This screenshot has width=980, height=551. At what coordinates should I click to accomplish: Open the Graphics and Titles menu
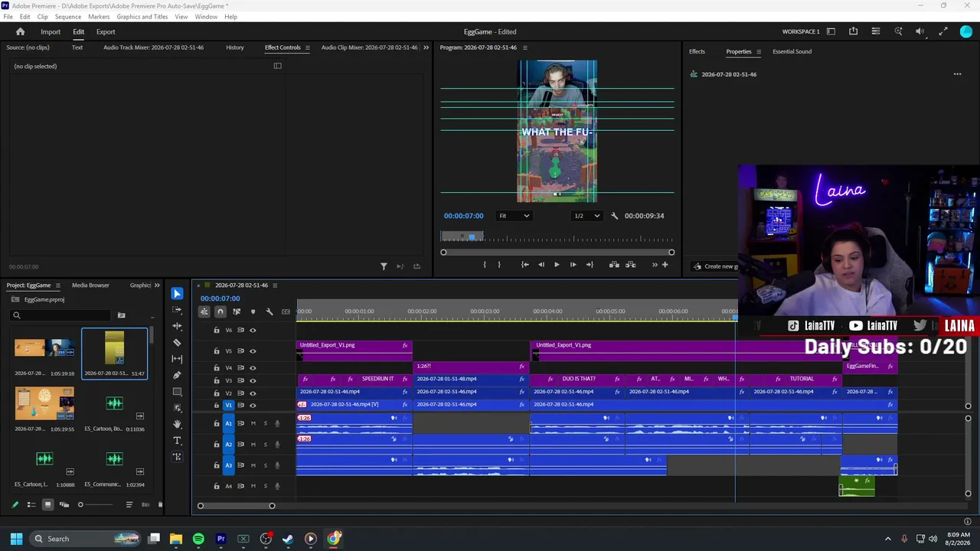point(142,17)
